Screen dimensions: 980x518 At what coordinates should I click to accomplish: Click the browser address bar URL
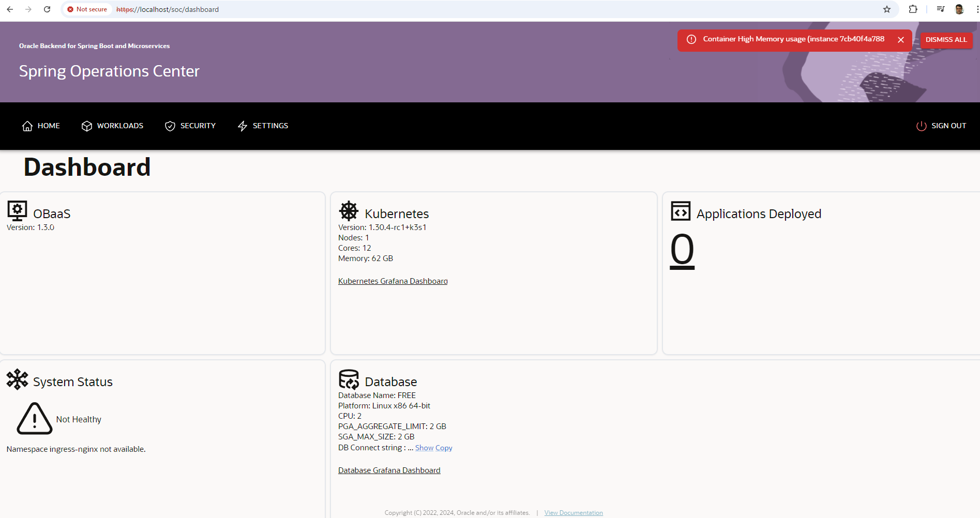(168, 9)
